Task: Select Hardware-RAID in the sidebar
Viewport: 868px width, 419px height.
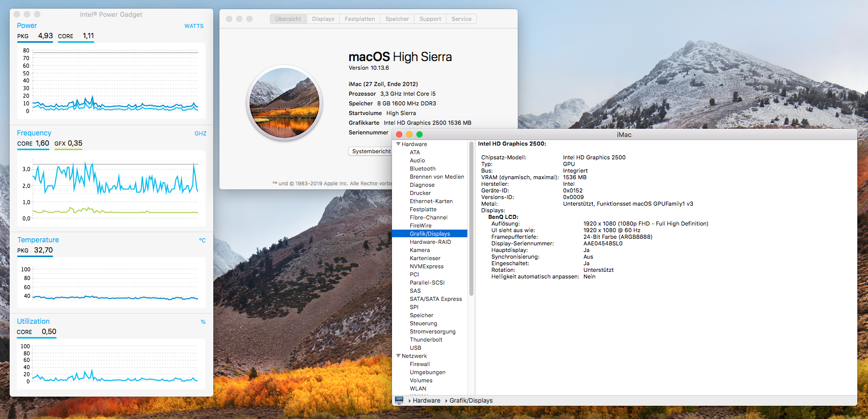Action: pyautogui.click(x=430, y=242)
